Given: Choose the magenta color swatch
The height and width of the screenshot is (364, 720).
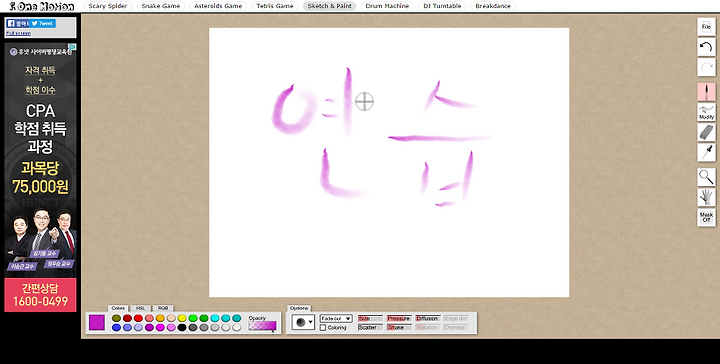Looking at the screenshot, I should click(160, 327).
